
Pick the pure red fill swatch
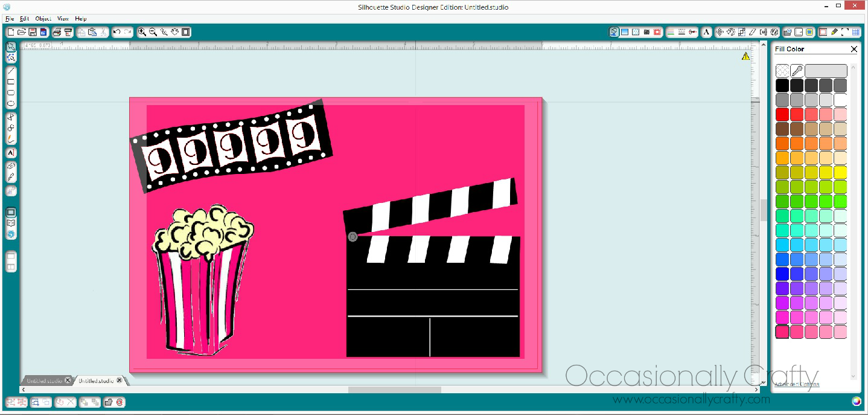(782, 114)
